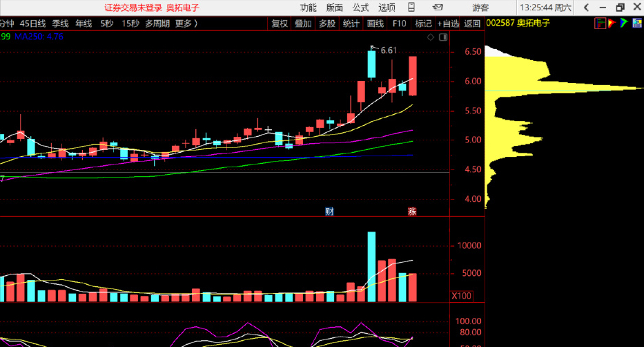
Task: Click the 10000 volume axis label
Action: 469,245
